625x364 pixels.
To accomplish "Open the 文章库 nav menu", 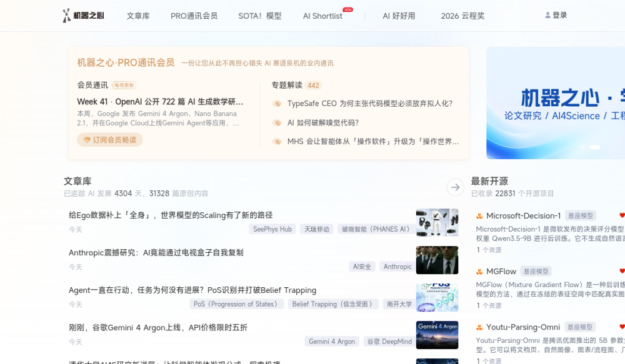I will click(x=138, y=16).
